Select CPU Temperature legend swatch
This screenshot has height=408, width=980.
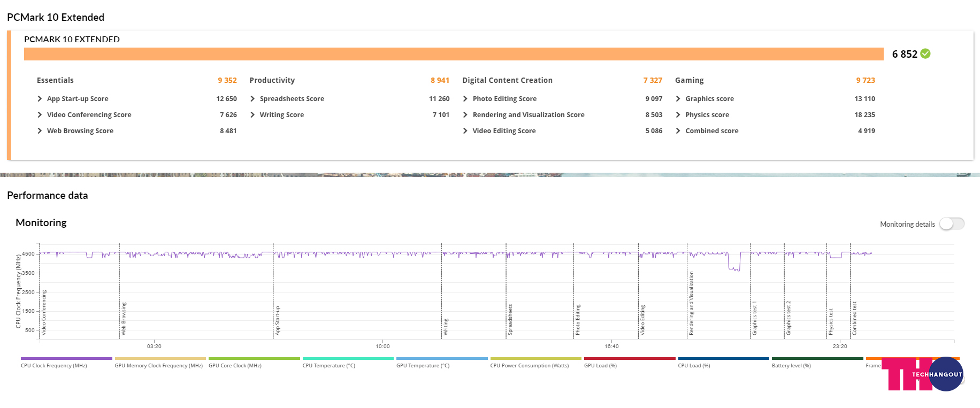pos(348,359)
